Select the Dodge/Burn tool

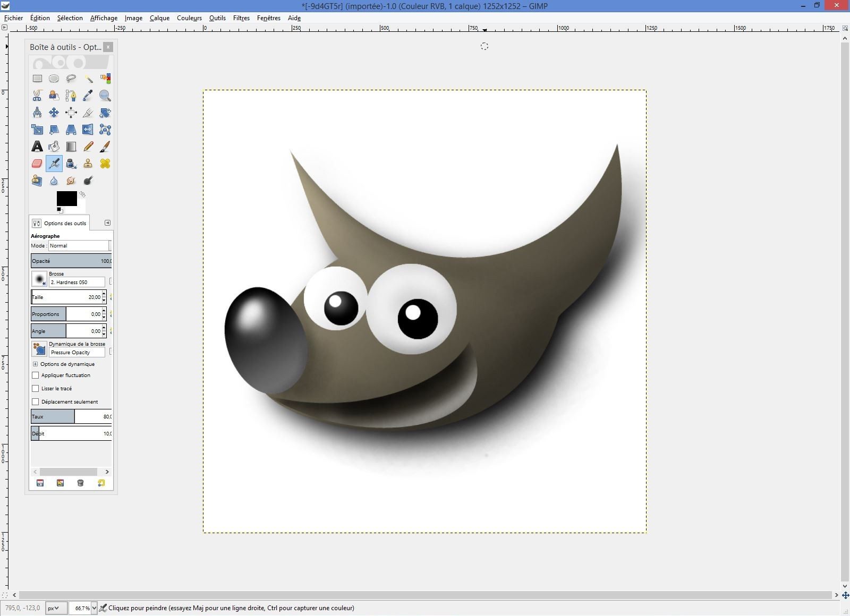point(88,181)
